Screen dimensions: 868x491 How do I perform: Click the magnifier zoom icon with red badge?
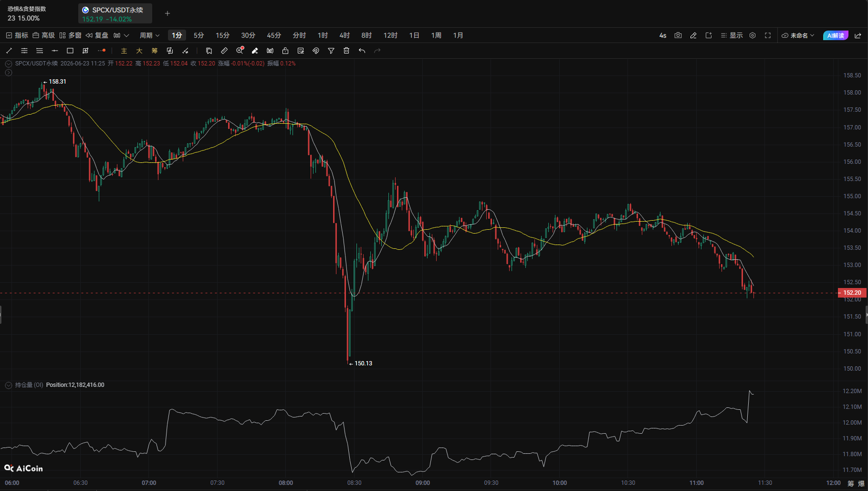click(x=240, y=51)
